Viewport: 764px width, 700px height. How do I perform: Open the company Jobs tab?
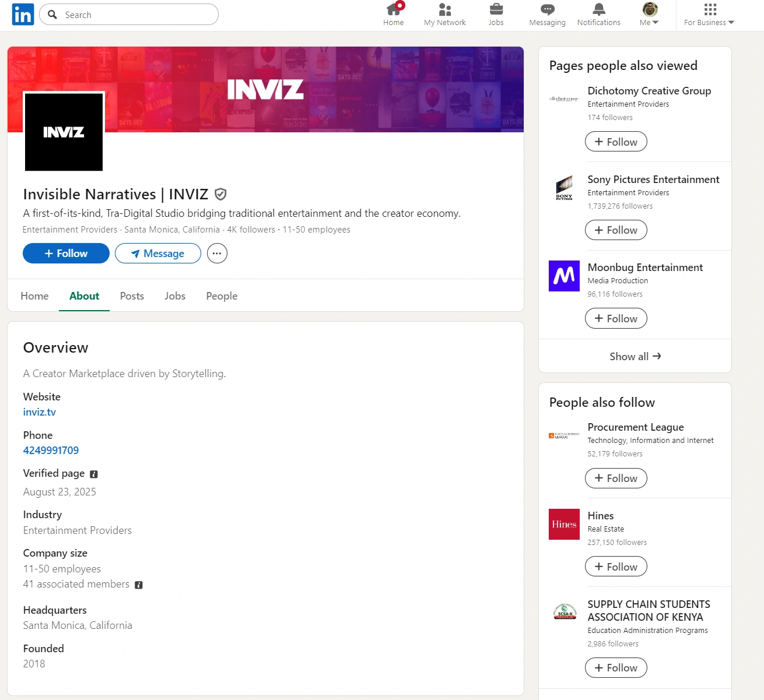[175, 296]
